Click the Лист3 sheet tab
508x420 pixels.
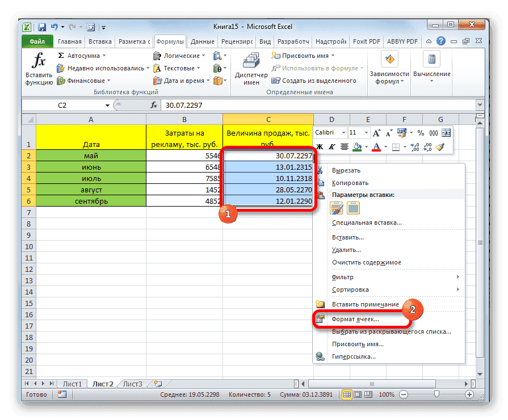(x=132, y=383)
